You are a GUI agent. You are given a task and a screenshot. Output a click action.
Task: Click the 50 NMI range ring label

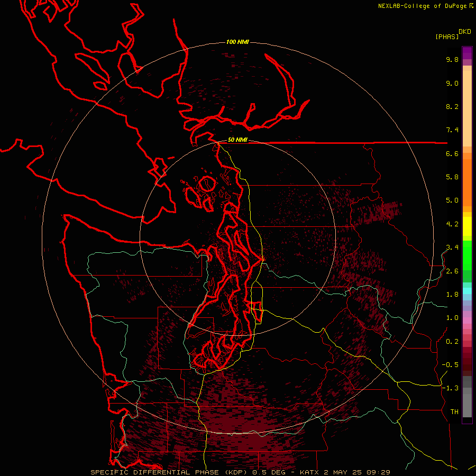237,140
